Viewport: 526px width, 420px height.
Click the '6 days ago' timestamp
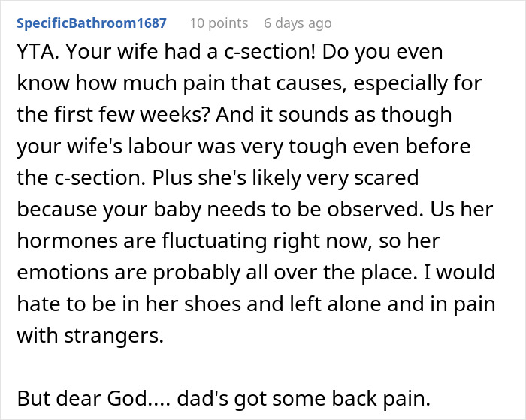point(298,23)
